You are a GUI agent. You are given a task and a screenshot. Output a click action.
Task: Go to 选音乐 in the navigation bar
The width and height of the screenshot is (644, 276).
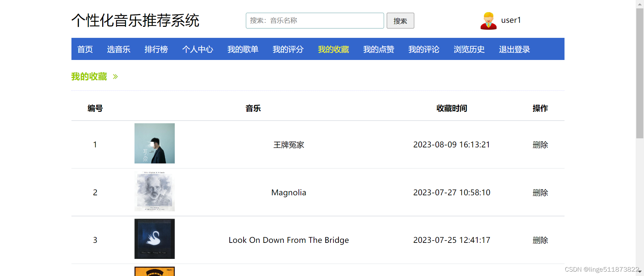click(x=119, y=49)
